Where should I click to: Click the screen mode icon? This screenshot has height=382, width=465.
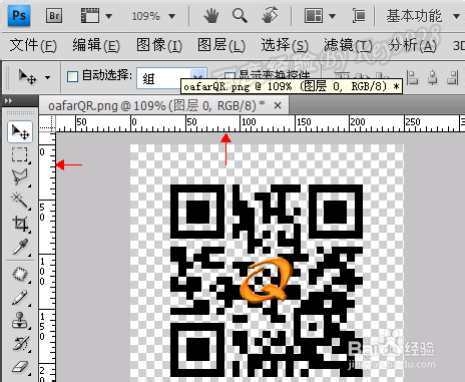359,16
